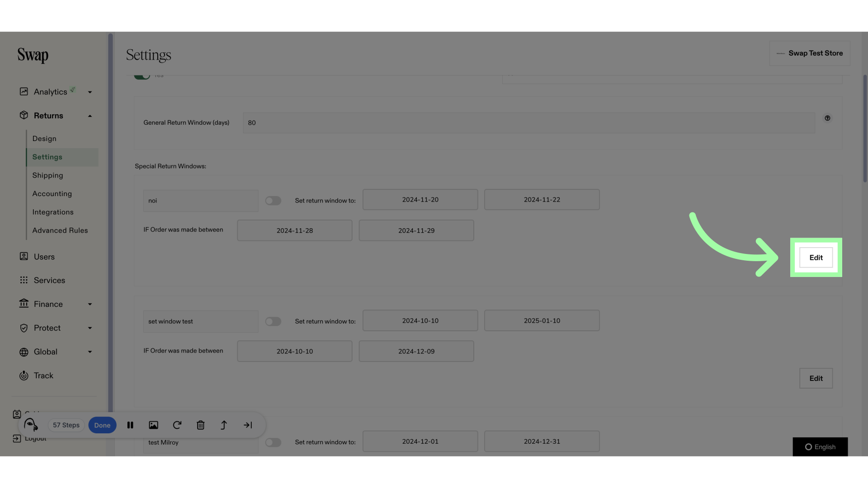Click the Users icon in sidebar
868x488 pixels.
pos(24,256)
